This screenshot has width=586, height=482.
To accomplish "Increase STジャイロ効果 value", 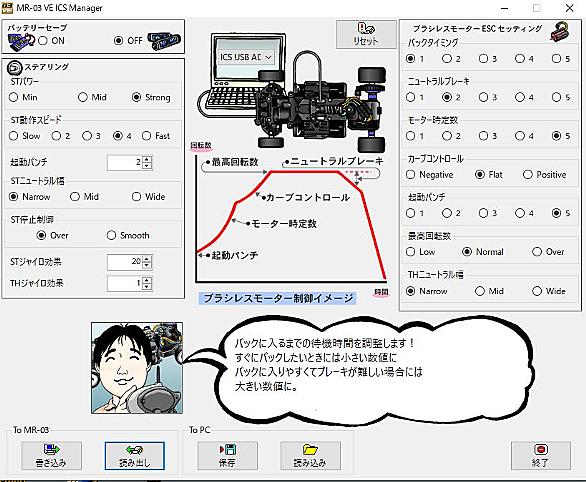I will [147, 259].
